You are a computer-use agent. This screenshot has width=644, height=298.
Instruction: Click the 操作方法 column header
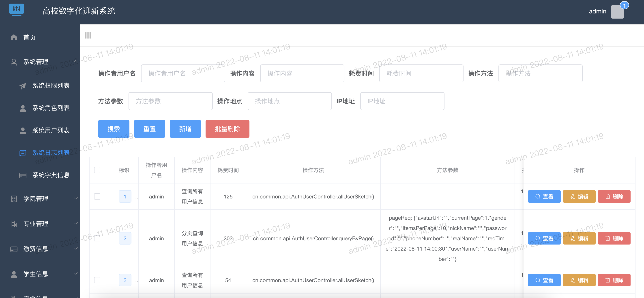313,170
